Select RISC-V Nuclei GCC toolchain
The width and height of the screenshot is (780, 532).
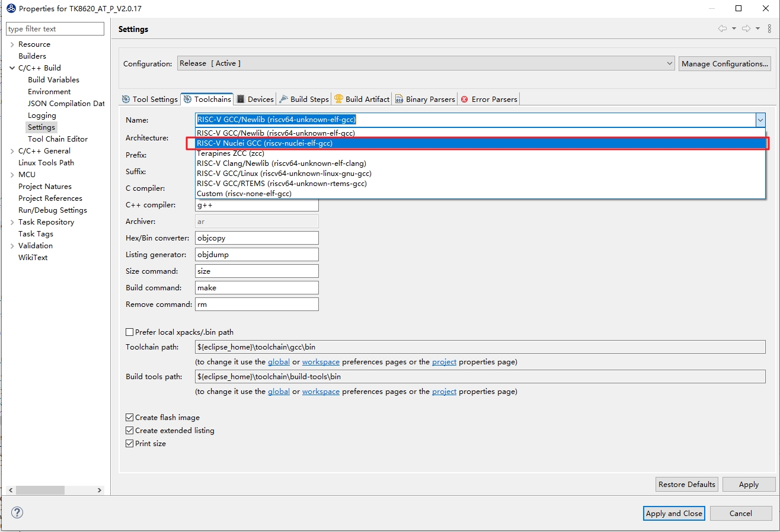481,143
